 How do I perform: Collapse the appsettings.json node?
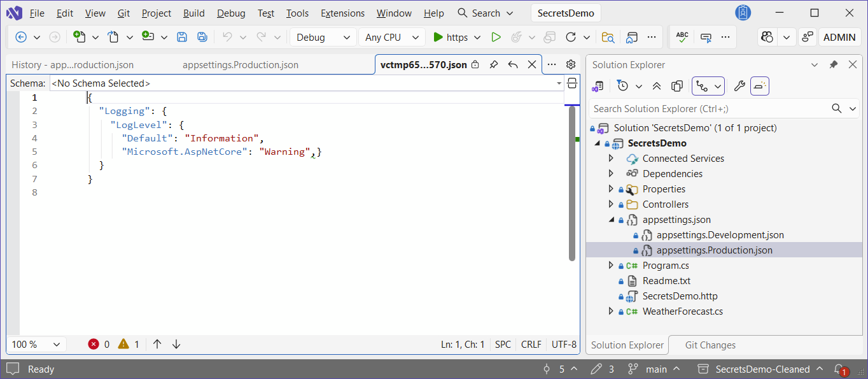(x=612, y=220)
